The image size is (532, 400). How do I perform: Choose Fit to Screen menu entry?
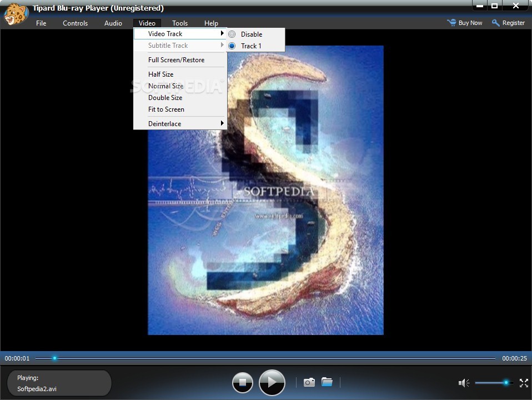tap(180, 109)
